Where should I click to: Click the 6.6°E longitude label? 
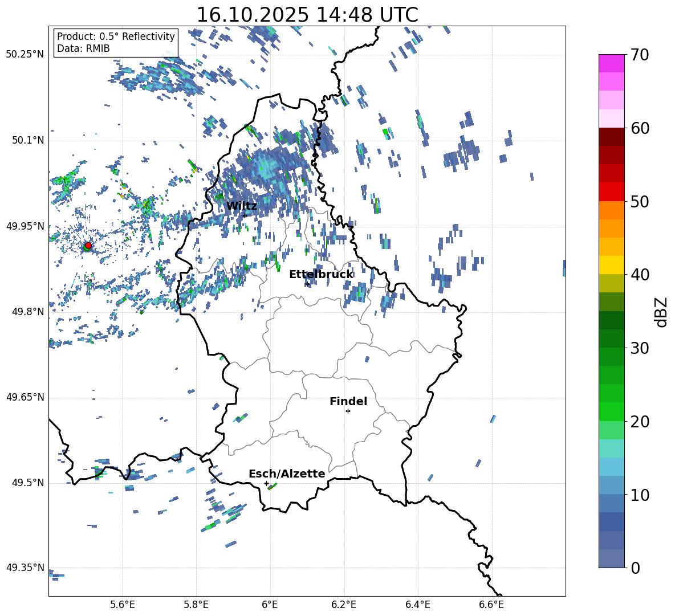[x=491, y=605]
